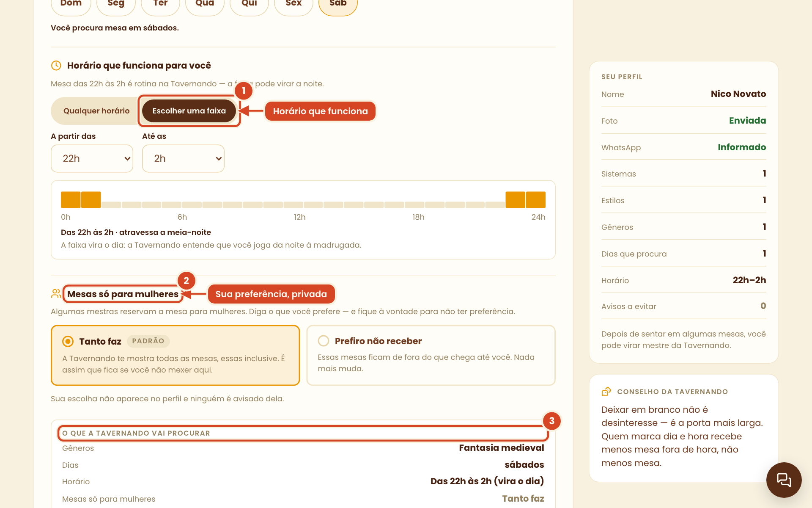Click the 'Você procura mesa em sábados' text
812x508 pixels.
(x=115, y=28)
